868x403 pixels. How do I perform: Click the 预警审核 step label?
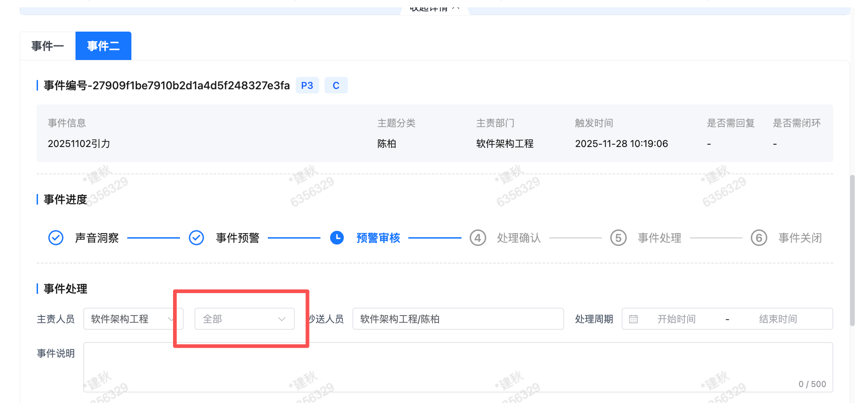point(378,238)
